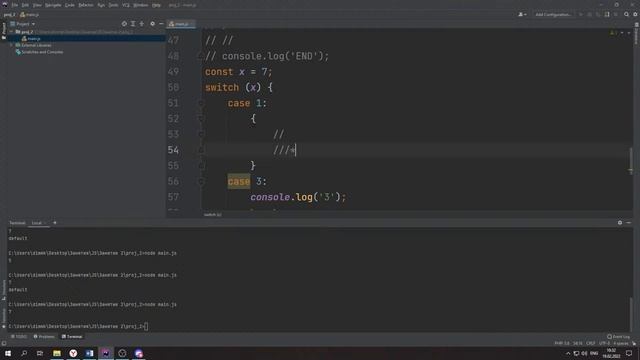Go to next highlighted problem arrow

coord(629,33)
